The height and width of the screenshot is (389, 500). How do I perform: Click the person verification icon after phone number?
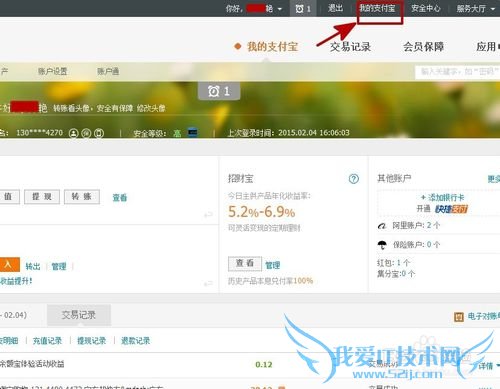(x=74, y=133)
